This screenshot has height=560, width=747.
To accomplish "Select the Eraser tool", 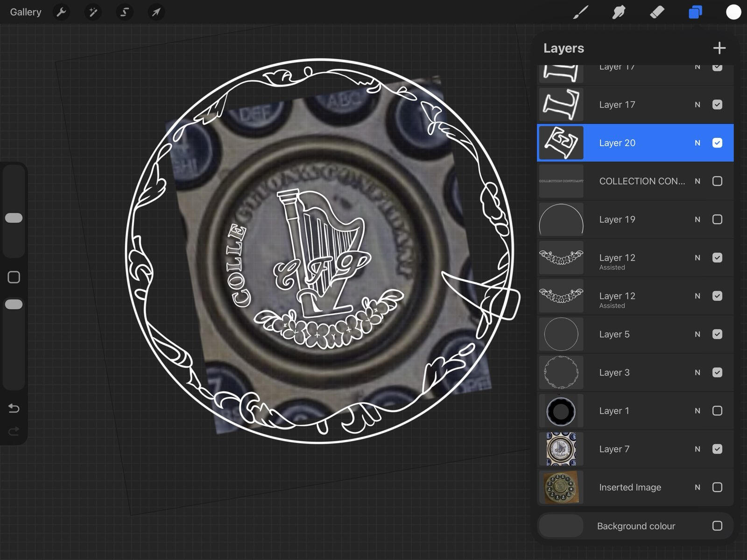I will pos(657,12).
